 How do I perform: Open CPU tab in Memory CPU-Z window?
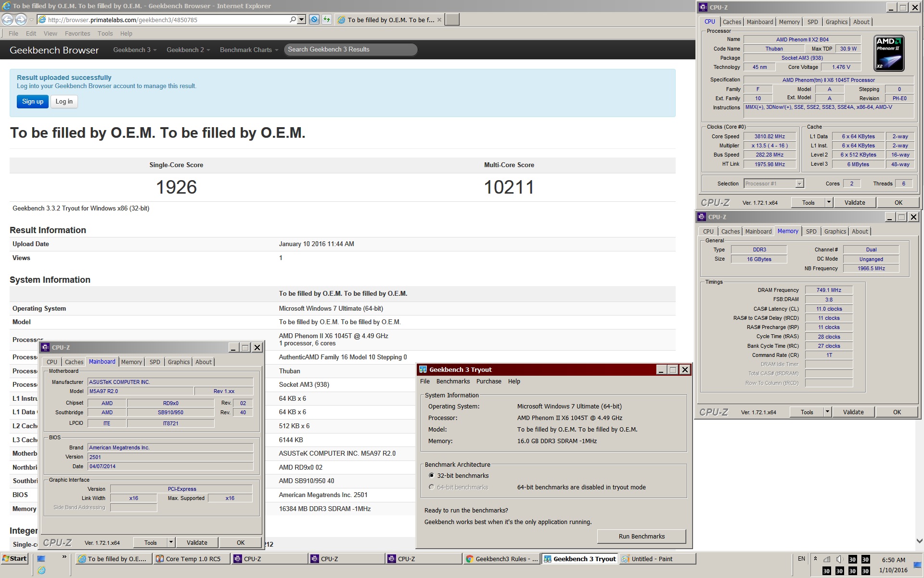[x=708, y=231]
